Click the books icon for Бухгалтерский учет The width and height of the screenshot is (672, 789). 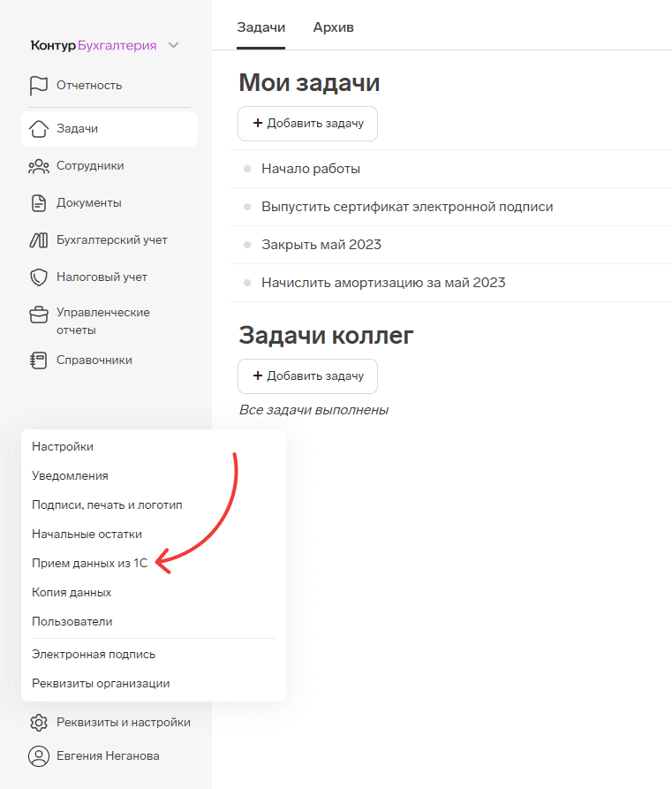(x=39, y=240)
